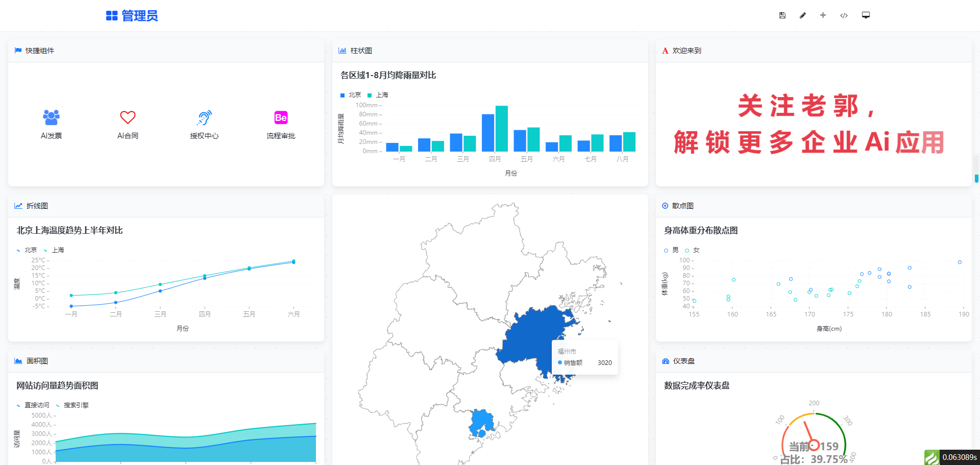Open the 流程审批 shortcut icon
The width and height of the screenshot is (980, 465).
tap(281, 118)
